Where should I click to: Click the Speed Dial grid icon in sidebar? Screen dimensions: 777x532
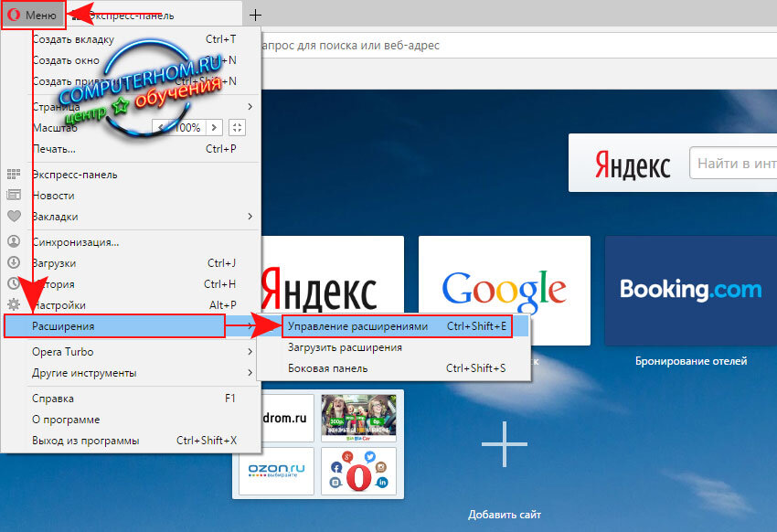pos(14,174)
